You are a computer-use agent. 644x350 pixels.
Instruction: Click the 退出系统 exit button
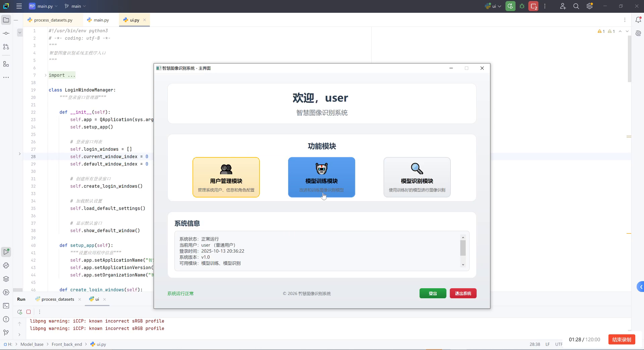[x=463, y=293]
